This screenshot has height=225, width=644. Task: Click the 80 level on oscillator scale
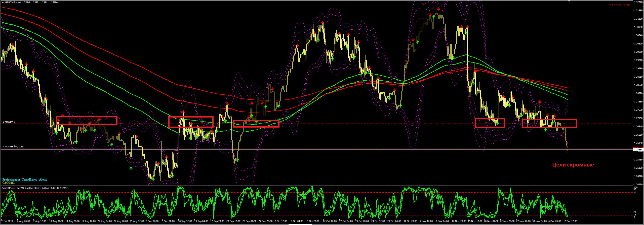click(635, 193)
